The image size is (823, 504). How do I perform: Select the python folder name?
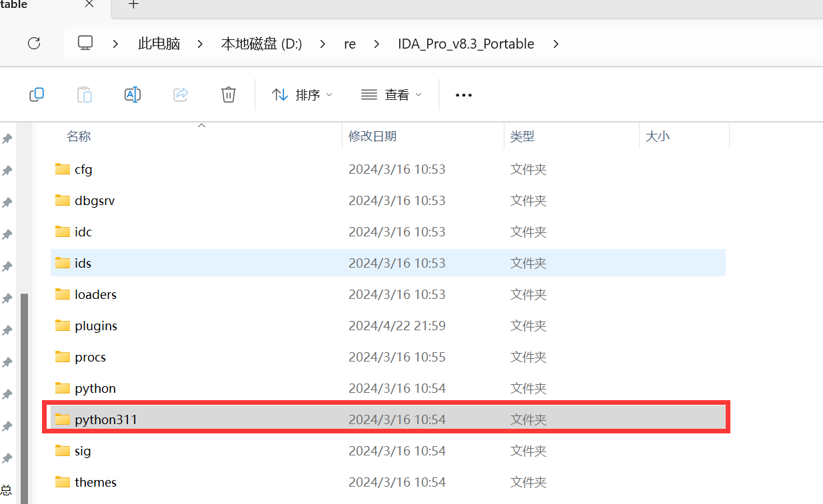95,388
